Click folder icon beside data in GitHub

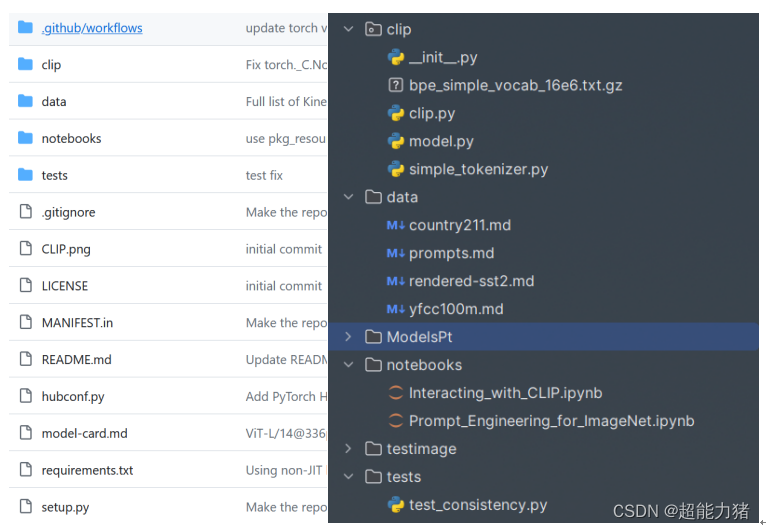coord(25,101)
